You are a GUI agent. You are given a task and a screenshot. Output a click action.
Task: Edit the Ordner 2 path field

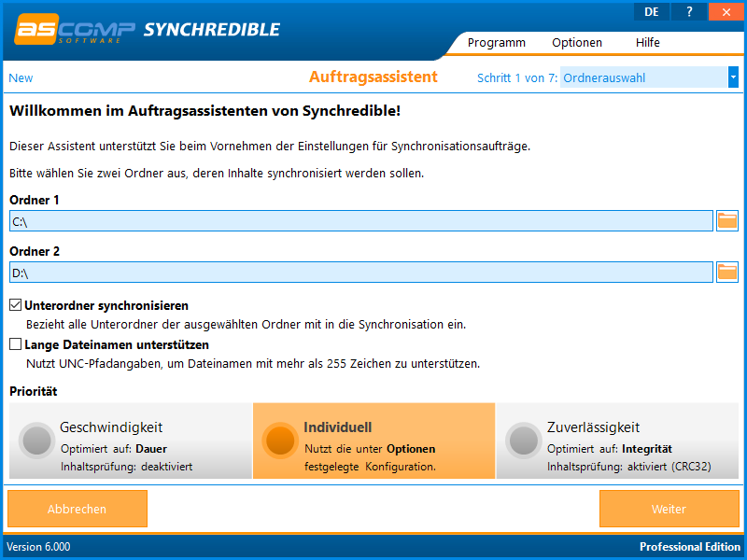click(361, 273)
